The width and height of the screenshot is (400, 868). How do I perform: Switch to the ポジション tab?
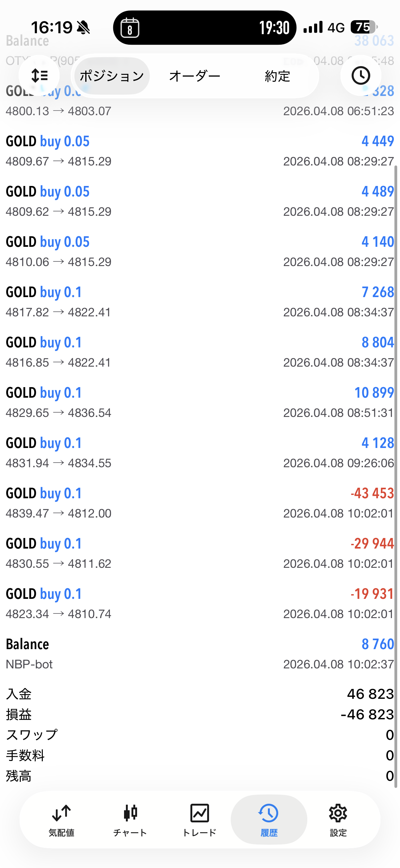[x=112, y=76]
